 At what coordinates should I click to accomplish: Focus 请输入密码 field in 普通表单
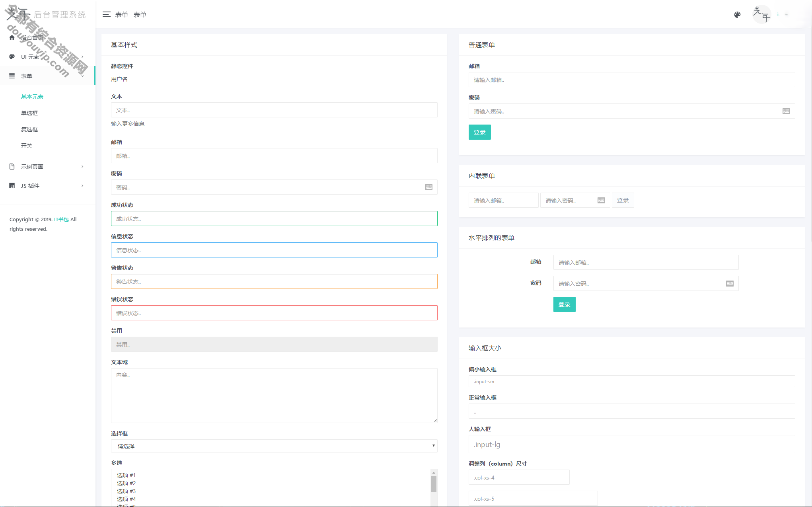coord(632,111)
